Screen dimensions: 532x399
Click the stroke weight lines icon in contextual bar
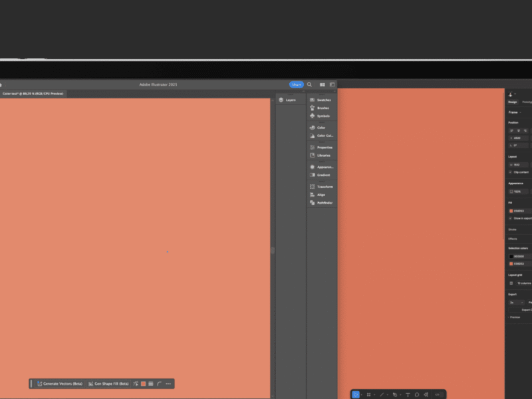point(151,384)
